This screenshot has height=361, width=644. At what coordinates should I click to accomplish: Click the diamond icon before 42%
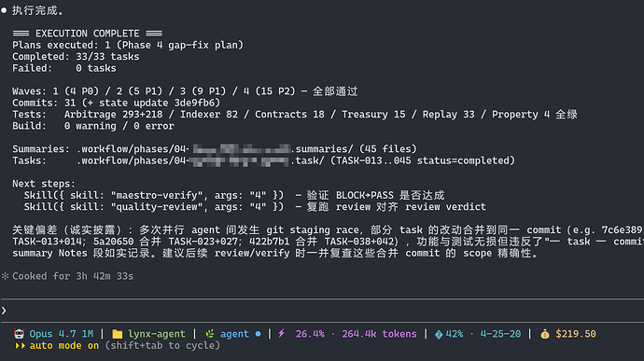click(439, 334)
